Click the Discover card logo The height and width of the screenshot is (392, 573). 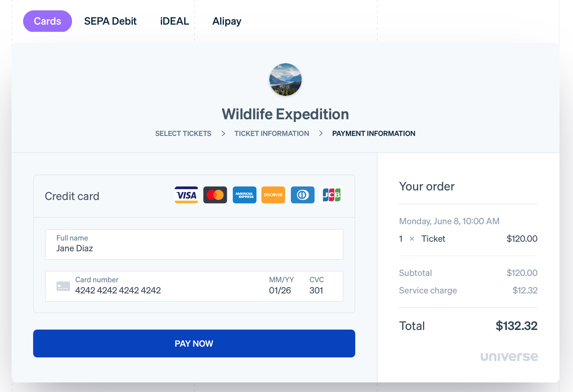tap(273, 195)
